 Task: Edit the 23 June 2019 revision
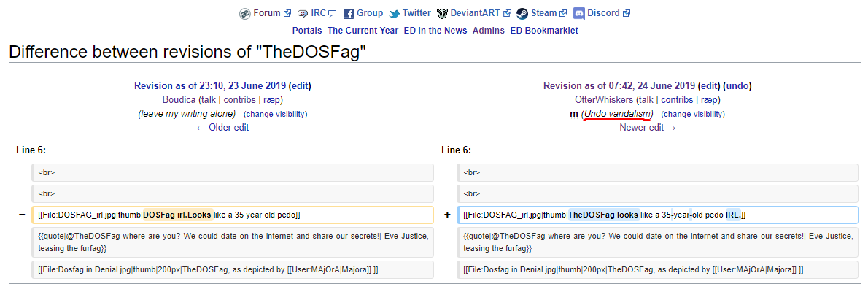click(300, 86)
